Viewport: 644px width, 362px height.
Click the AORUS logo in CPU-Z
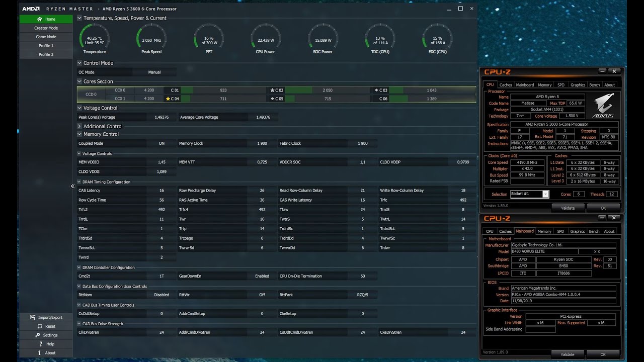click(x=603, y=106)
